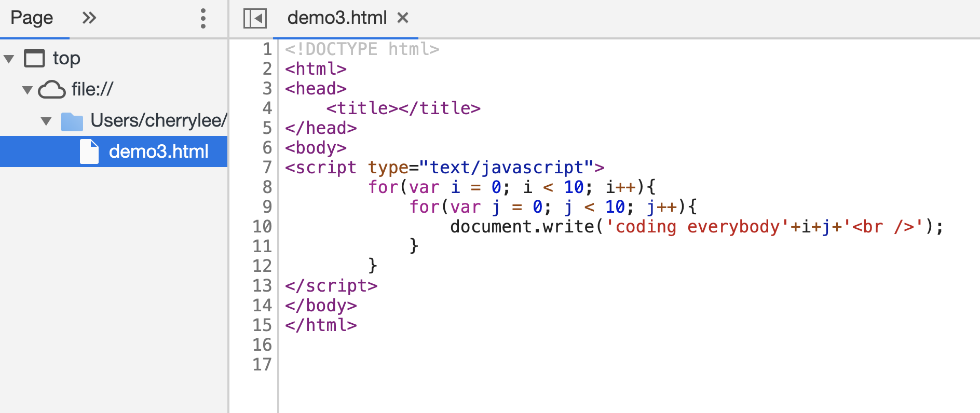Click the <!DOCTYPE html> code line
Viewport: 980px width, 413px height.
click(x=362, y=49)
